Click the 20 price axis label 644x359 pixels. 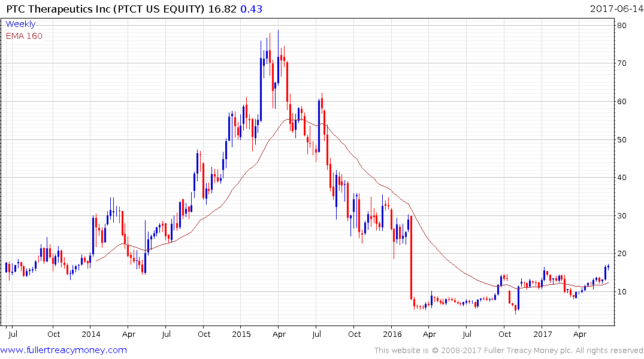(x=622, y=254)
